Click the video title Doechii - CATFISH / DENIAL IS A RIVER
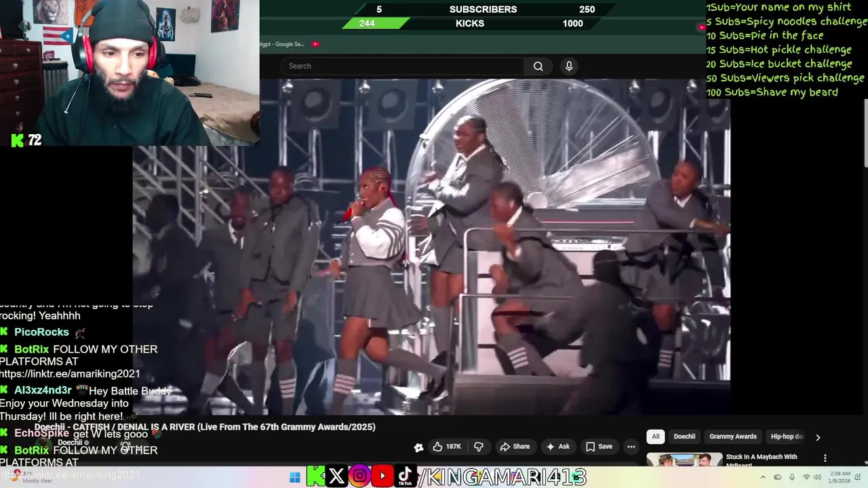The width and height of the screenshot is (868, 488). point(205,427)
